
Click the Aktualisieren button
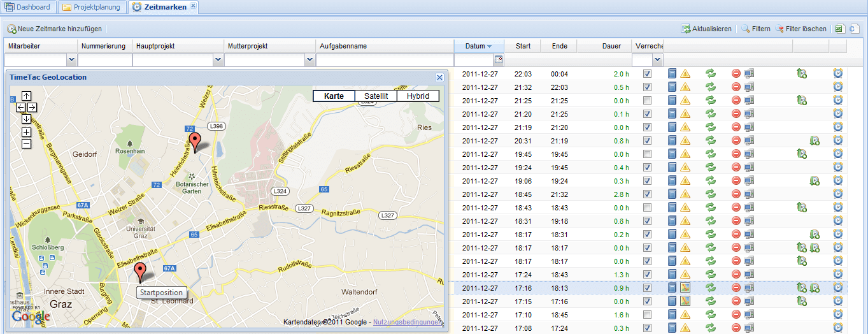(706, 29)
